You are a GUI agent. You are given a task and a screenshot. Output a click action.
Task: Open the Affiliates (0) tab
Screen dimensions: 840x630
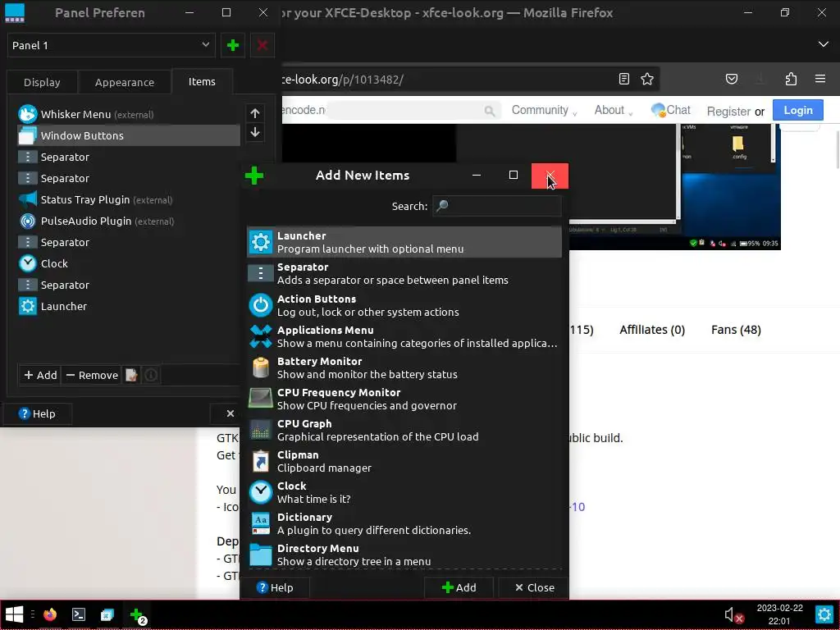[652, 330]
